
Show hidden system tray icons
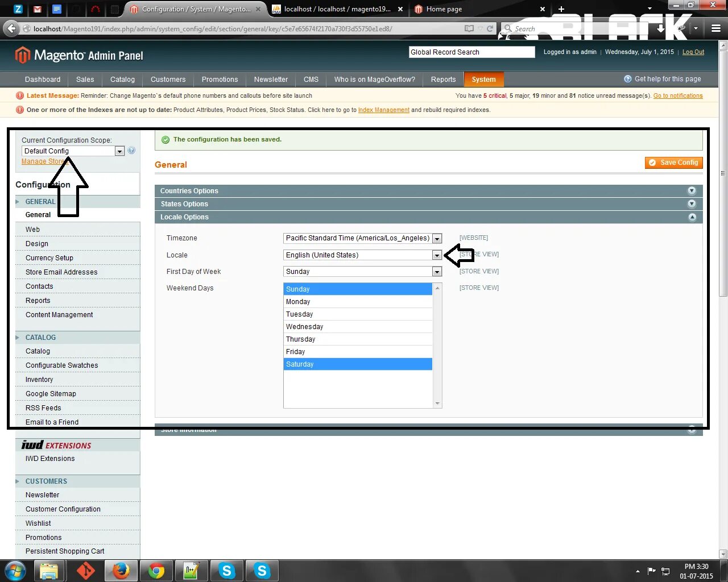tap(638, 571)
